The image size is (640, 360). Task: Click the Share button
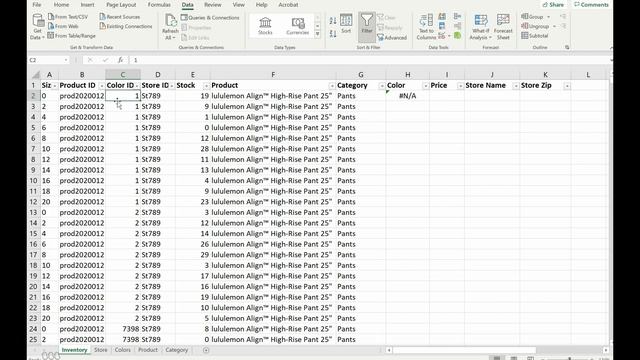pos(553,5)
